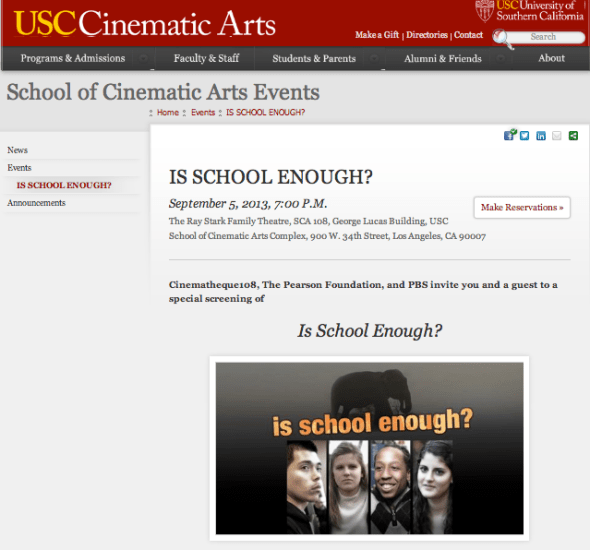
Task: Open USC University of Southern California logo
Action: (x=529, y=11)
